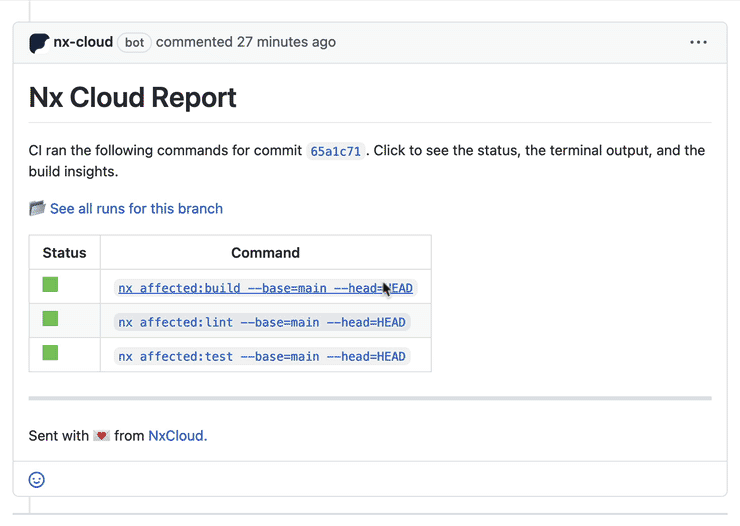This screenshot has height=526, width=740.
Task: Add a reaction with the smiley icon
Action: pyautogui.click(x=36, y=480)
